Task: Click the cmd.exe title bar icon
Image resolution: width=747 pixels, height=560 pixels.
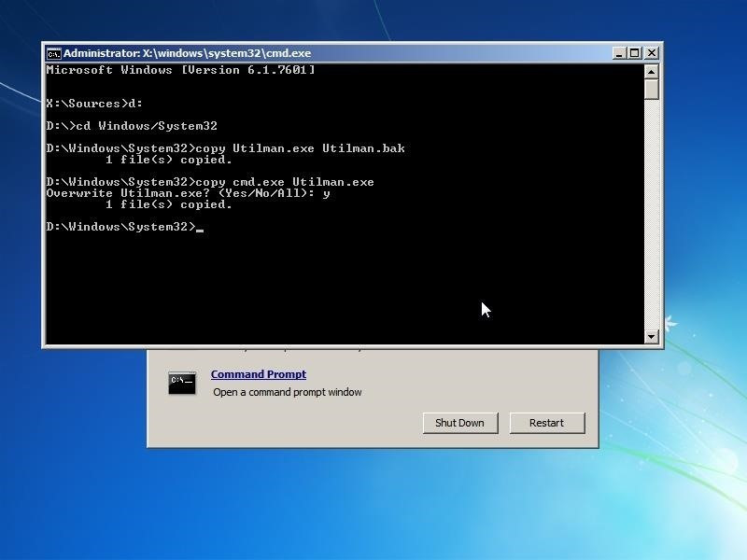Action: 54,53
